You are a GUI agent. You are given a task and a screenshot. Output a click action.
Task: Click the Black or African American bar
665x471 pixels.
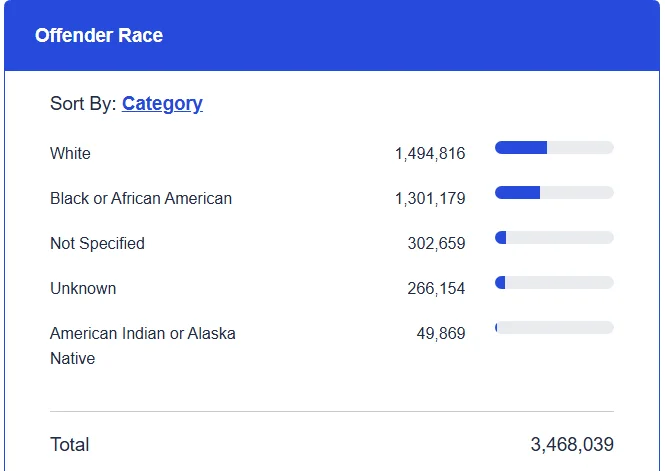[554, 192]
